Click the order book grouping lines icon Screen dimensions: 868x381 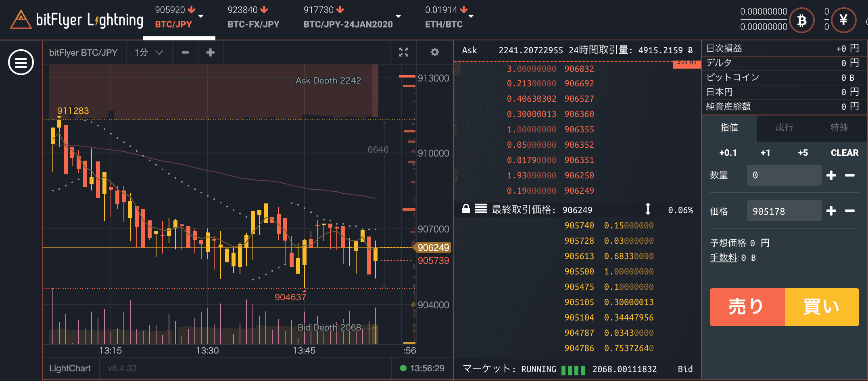click(x=481, y=209)
